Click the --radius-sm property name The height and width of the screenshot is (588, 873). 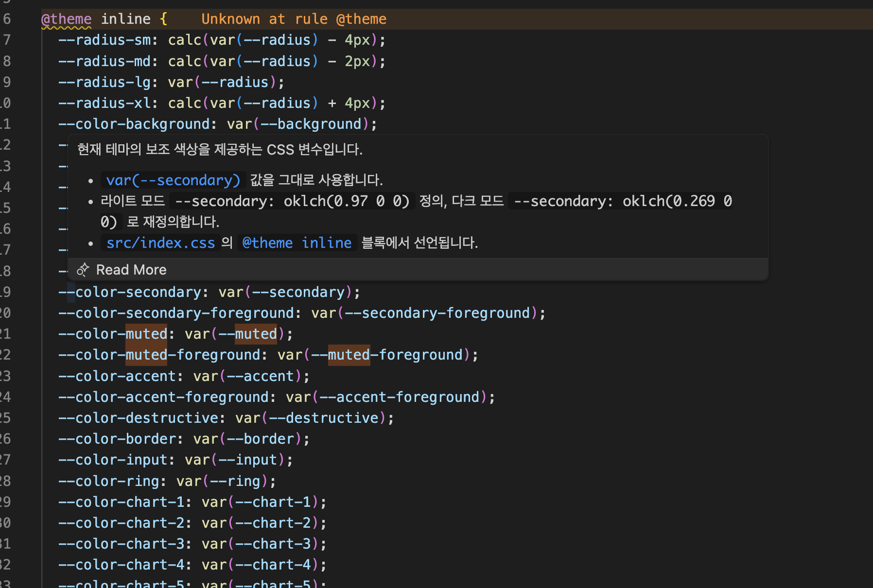105,40
